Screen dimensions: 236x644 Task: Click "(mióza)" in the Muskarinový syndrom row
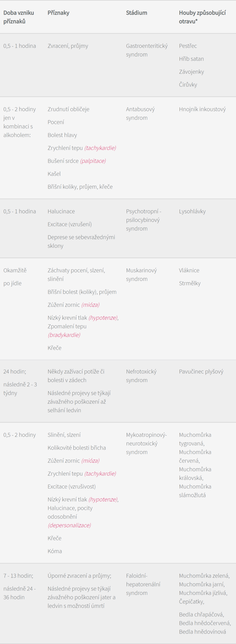point(90,305)
